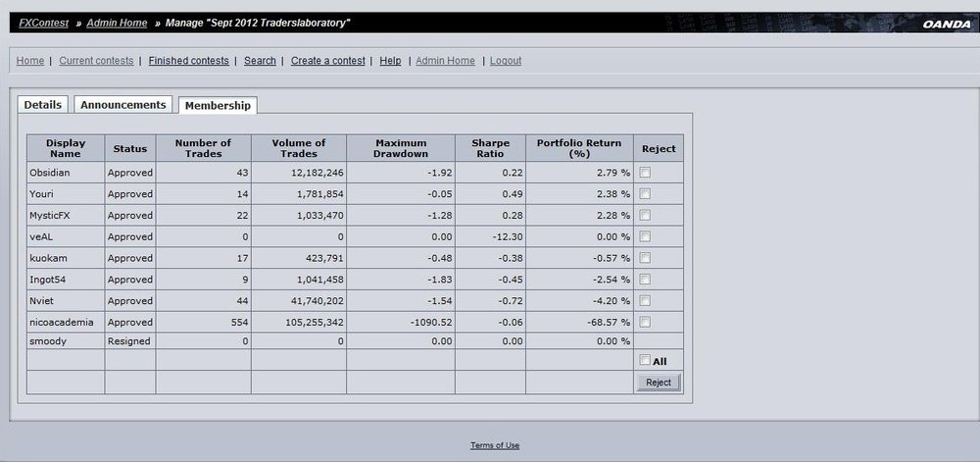Select the Membership tab
The height and width of the screenshot is (462, 980).
(218, 106)
